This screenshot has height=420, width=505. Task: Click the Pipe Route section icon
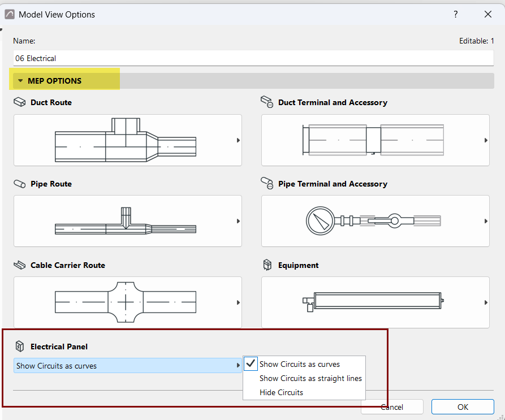(20, 184)
